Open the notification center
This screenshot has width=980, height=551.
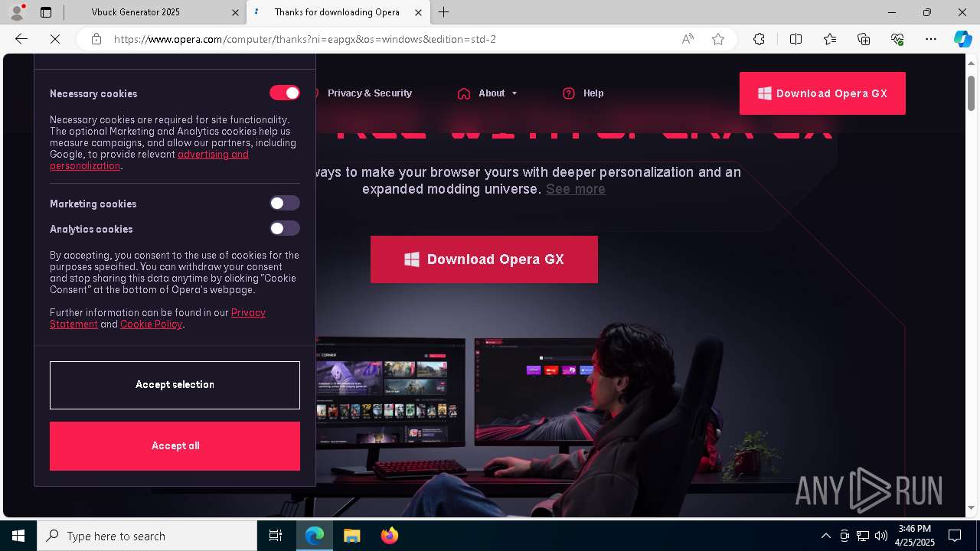(x=955, y=536)
